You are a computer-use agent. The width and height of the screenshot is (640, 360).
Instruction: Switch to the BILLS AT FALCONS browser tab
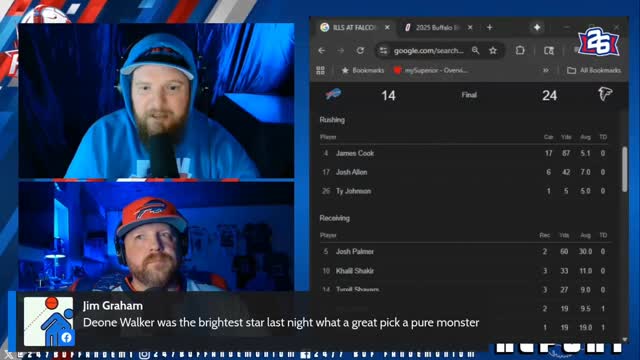pos(354,27)
